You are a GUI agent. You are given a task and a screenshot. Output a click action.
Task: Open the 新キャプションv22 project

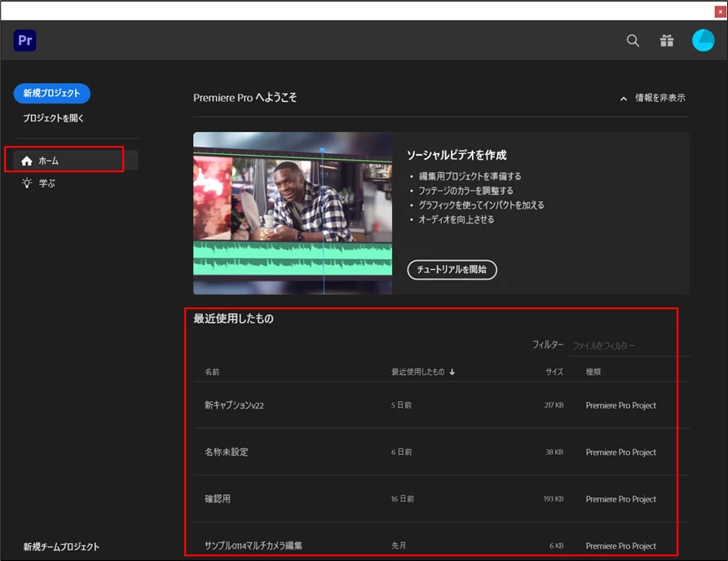(x=234, y=405)
